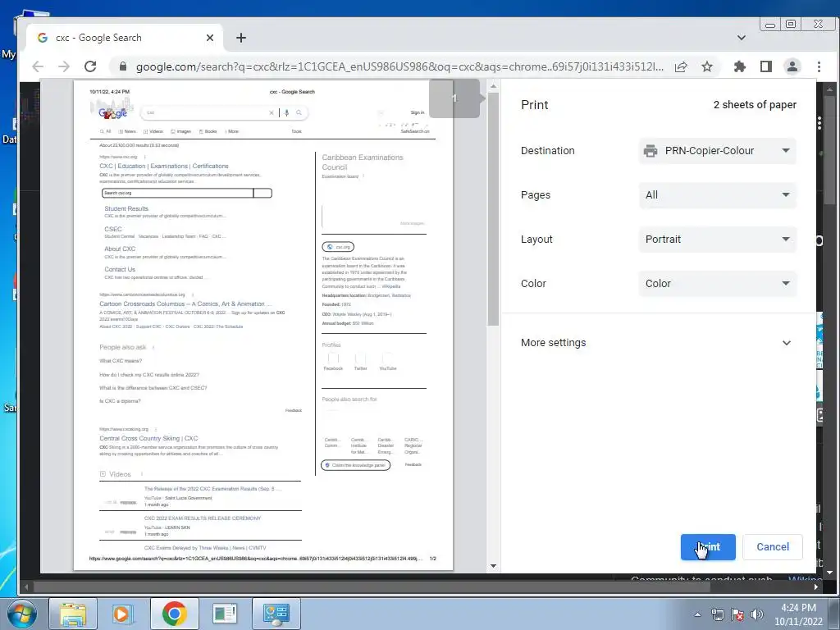Open a new tab with the plus
The width and height of the screenshot is (840, 630).
(241, 38)
